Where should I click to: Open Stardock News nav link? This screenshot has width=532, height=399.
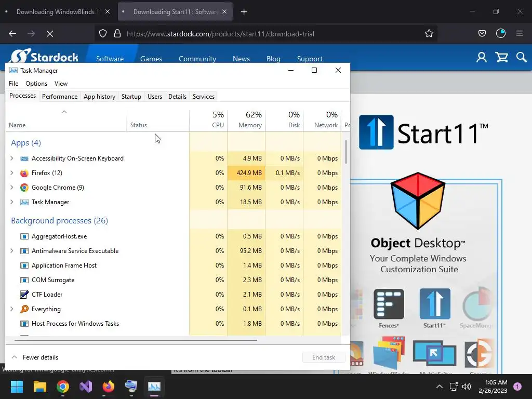[x=241, y=59]
